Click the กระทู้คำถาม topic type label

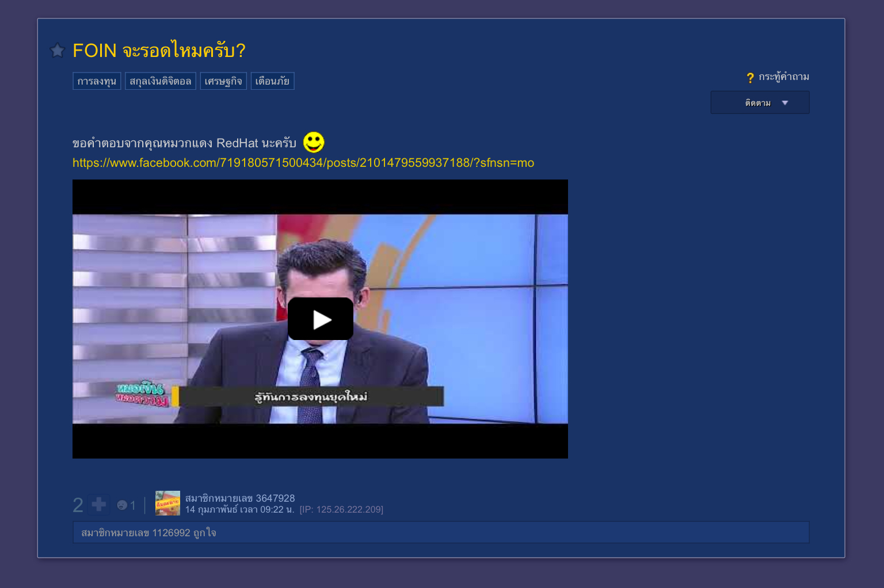coord(784,77)
